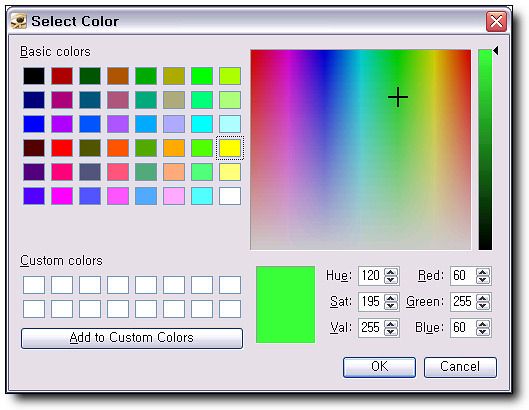Close the Select Color window

coord(496,22)
